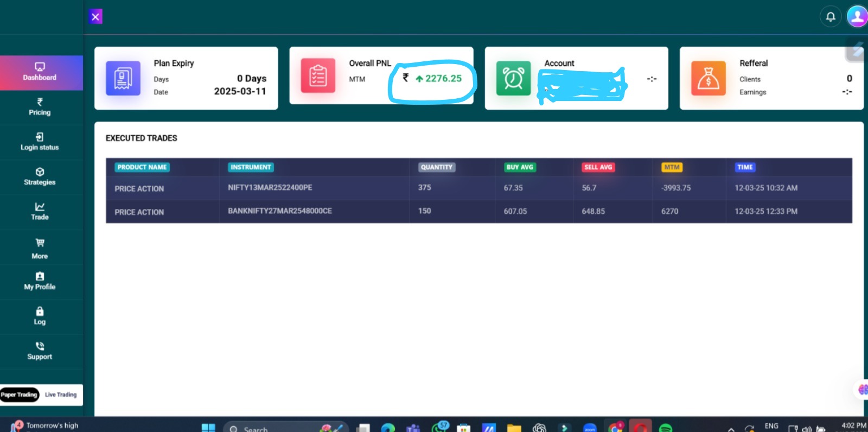Open Login status in sidebar
Viewport: 868px width, 432px height.
40,142
